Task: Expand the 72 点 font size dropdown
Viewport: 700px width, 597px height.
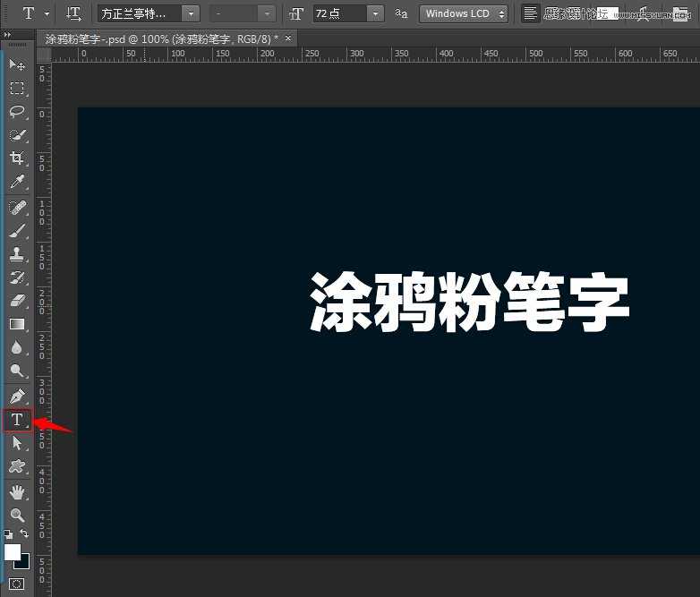Action: [375, 13]
